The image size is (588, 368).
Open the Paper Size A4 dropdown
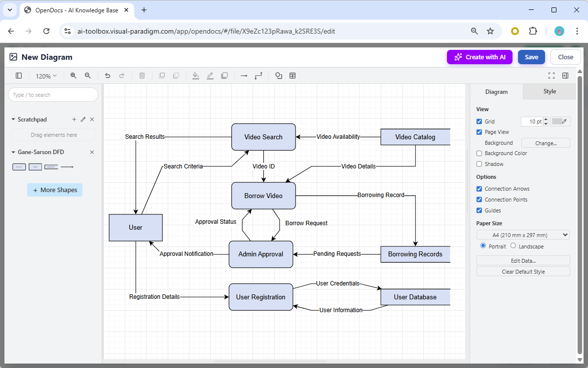click(523, 235)
